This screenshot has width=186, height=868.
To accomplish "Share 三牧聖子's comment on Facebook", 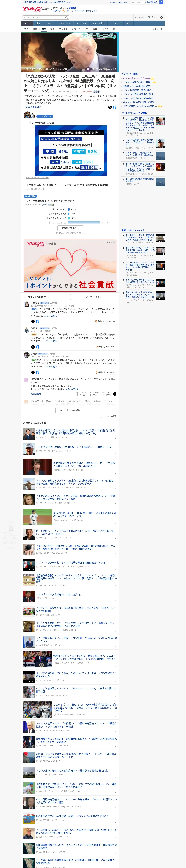I will [38, 321].
